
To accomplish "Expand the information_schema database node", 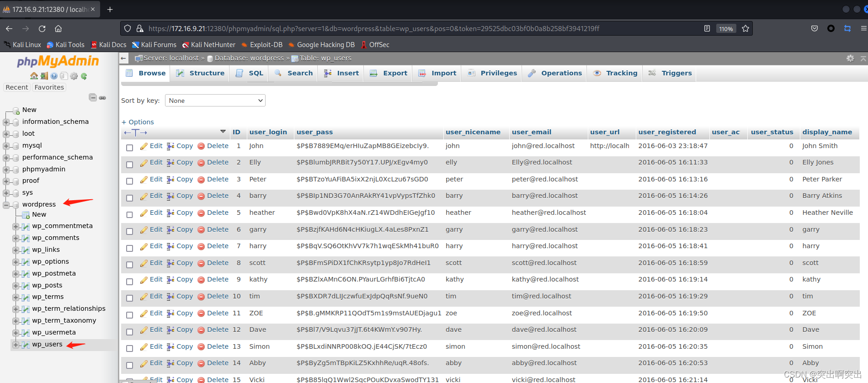I will click(6, 122).
